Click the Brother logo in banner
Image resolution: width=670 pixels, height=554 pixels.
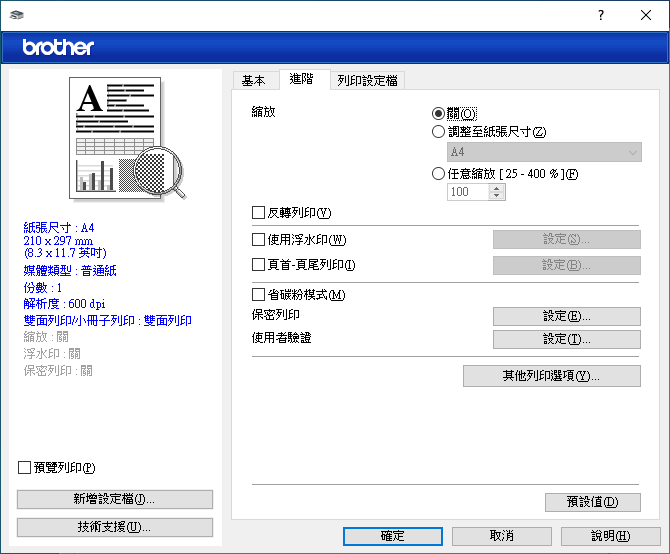58,47
